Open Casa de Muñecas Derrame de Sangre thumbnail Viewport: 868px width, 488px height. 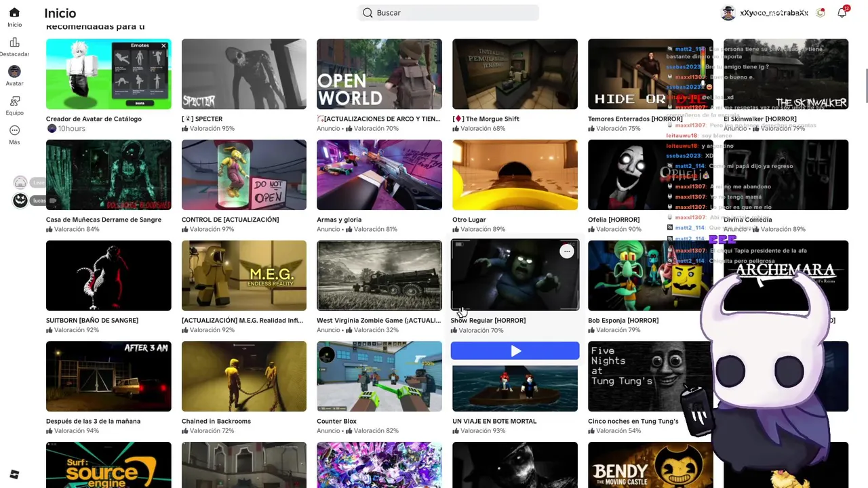108,175
